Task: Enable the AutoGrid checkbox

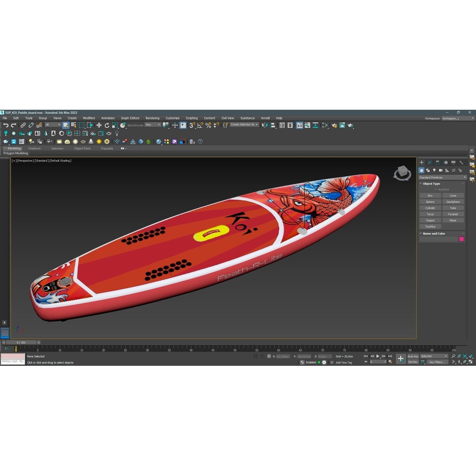Action: pos(436,190)
